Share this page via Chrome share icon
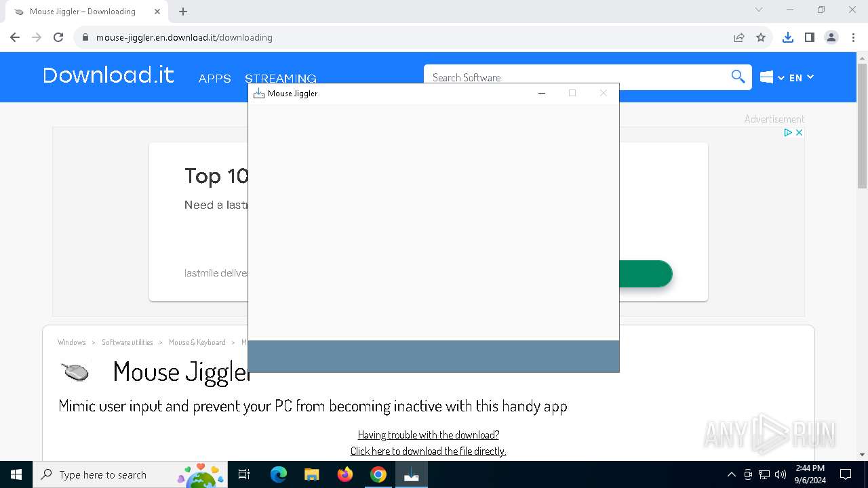Viewport: 868px width, 488px height. [739, 37]
